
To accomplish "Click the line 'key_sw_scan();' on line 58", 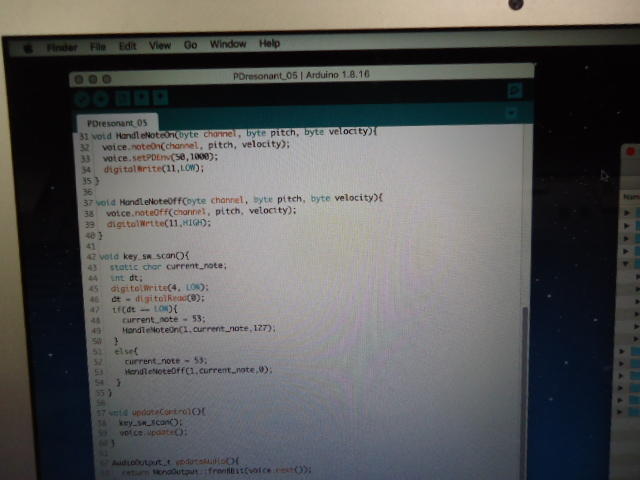I will [x=151, y=422].
